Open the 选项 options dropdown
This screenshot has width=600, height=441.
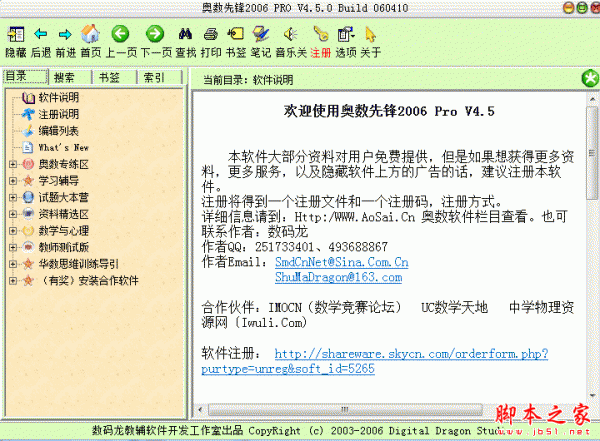(346, 34)
